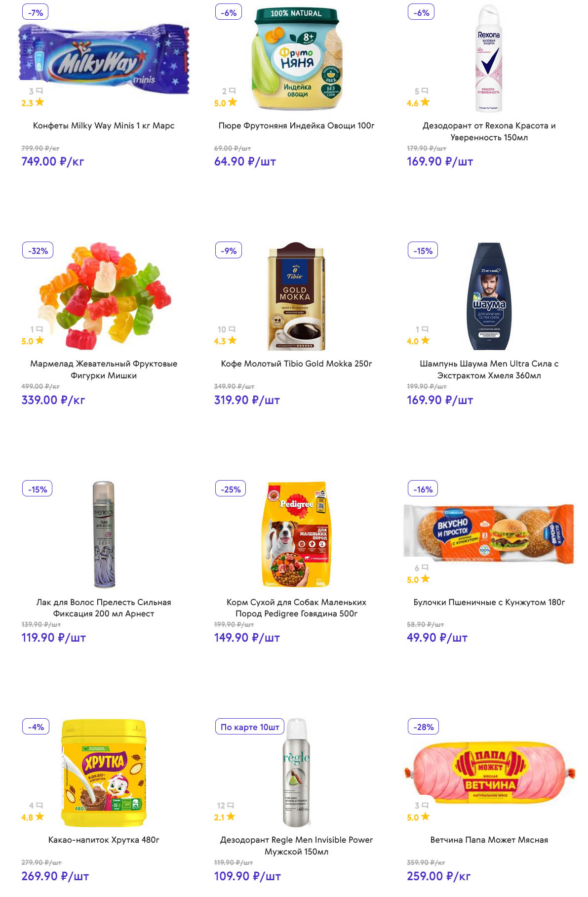Click the Шаума shampoo bottle image
The height and width of the screenshot is (897, 588).
[x=489, y=296]
